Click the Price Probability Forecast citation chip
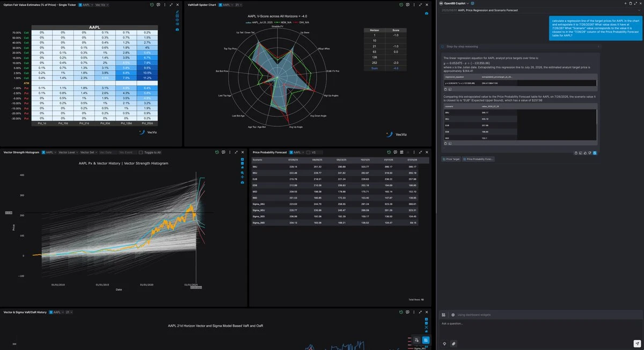The width and height of the screenshot is (644, 350). (478, 159)
